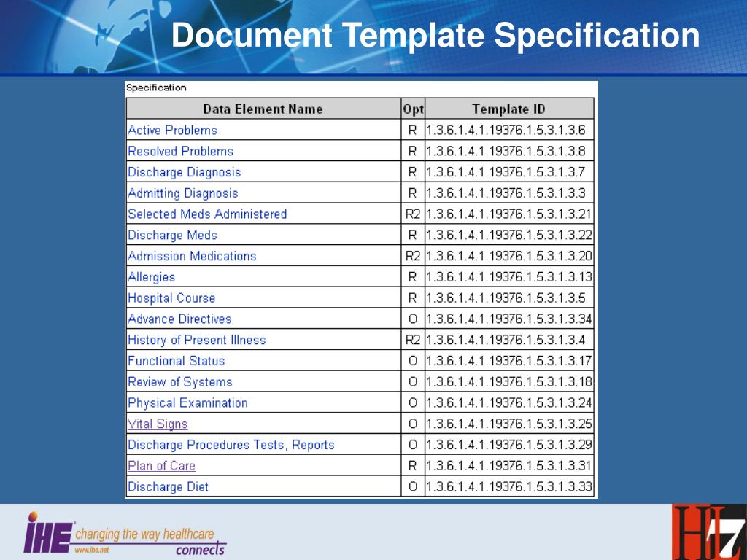747x560 pixels.
Task: Open the www.ihe.net address
Action: (91, 550)
